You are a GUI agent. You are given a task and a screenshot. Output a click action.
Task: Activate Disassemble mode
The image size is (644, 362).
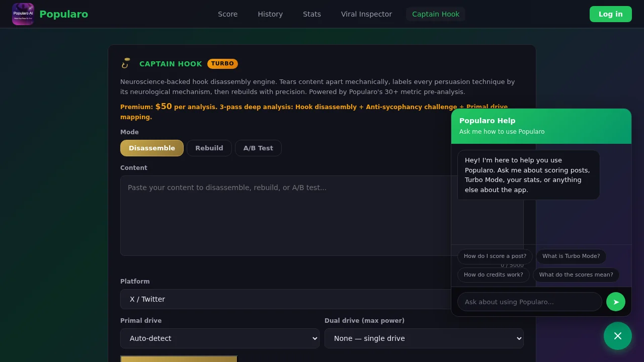click(x=151, y=148)
